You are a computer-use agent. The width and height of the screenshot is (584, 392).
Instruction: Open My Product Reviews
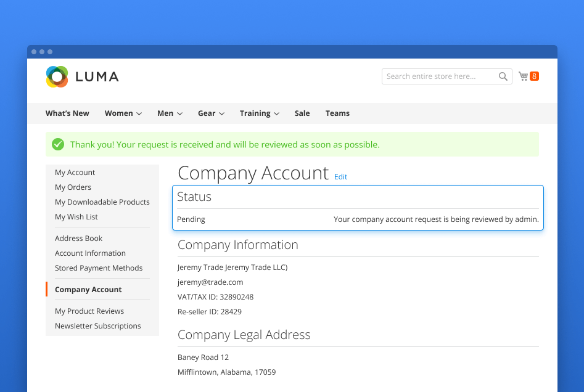coord(89,311)
